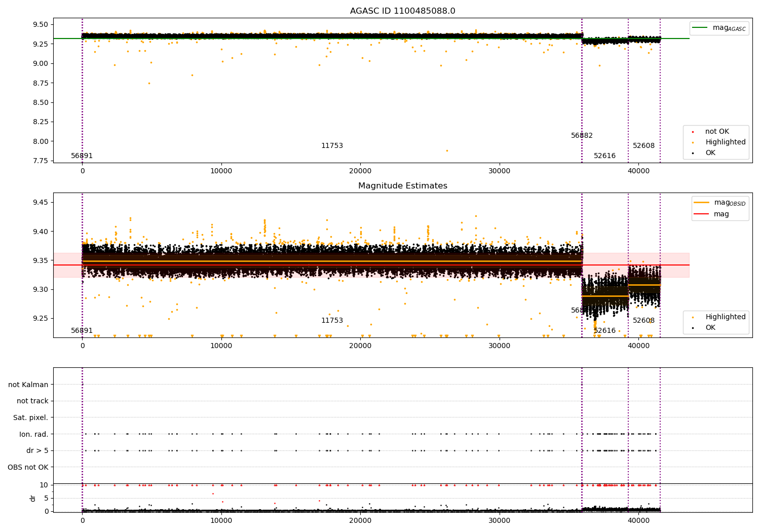This screenshot has width=760, height=532.
Task: Click the 'Ion. rad.' axis label
Action: coord(34,434)
